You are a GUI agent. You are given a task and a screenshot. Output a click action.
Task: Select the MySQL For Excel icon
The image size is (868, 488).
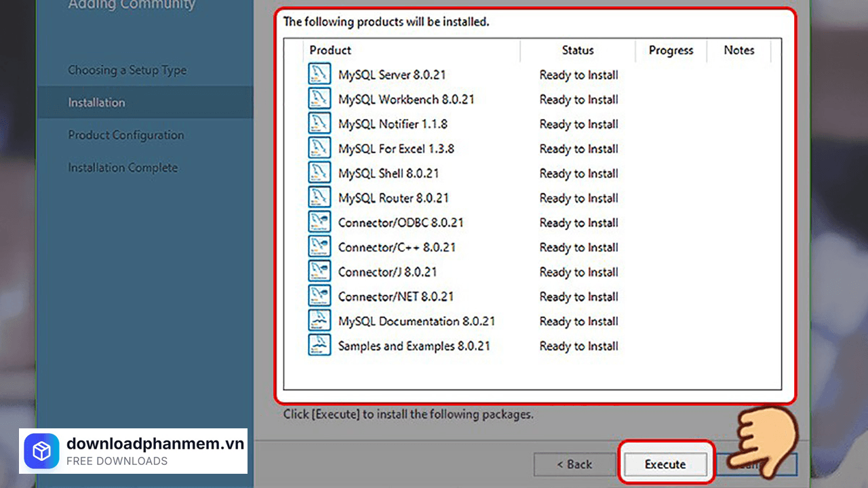click(x=319, y=148)
